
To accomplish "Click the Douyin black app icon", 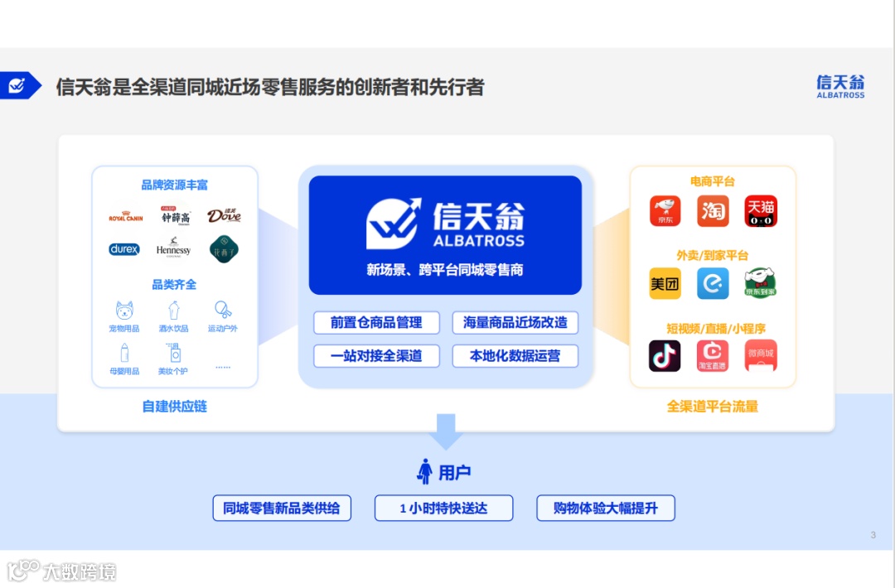I will click(x=665, y=356).
